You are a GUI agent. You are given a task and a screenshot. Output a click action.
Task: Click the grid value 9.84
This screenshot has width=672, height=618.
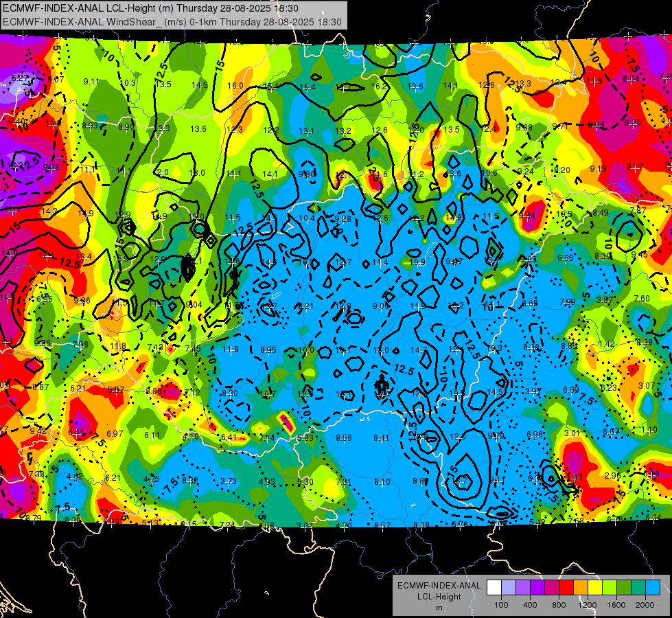527,216
